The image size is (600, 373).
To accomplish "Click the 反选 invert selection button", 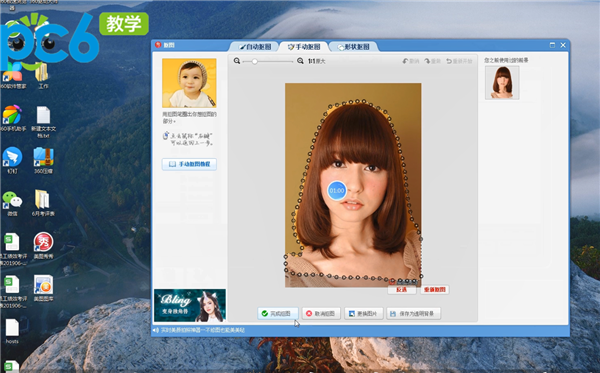I will click(401, 290).
